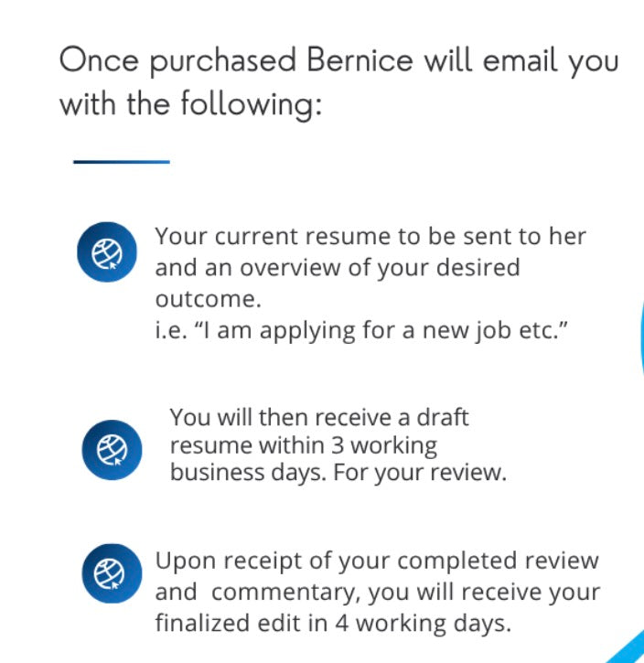
Task: Select the line 'You will then receive a draft'
Action: [x=319, y=417]
